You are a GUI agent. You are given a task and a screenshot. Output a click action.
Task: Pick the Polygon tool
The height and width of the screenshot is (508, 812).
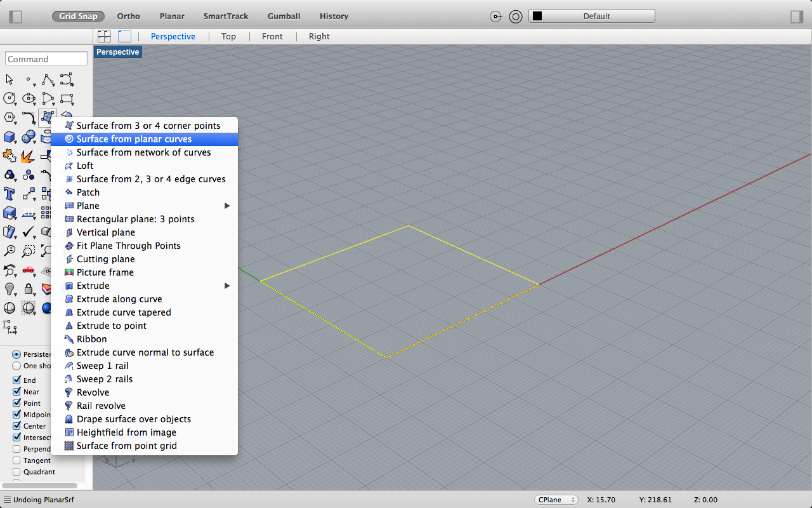[10, 117]
